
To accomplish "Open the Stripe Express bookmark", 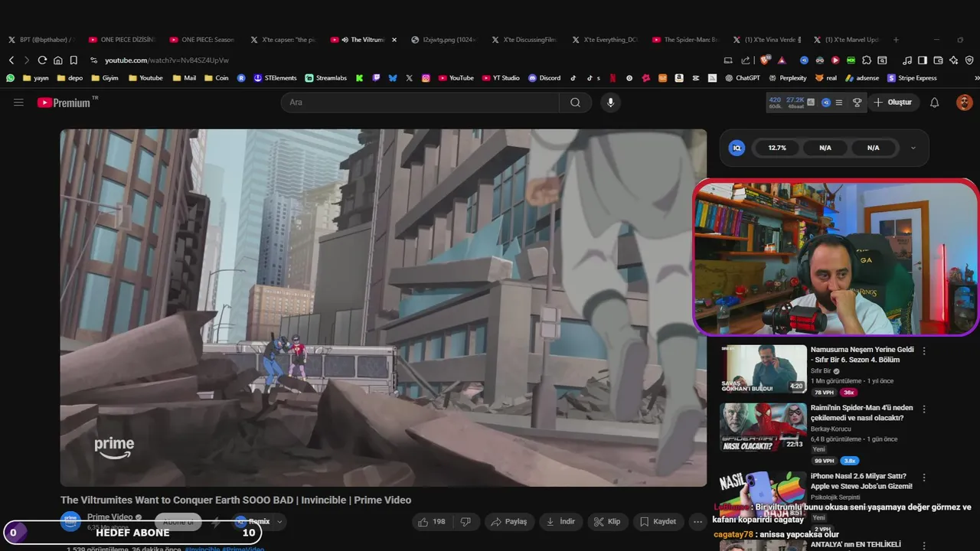I will (913, 78).
